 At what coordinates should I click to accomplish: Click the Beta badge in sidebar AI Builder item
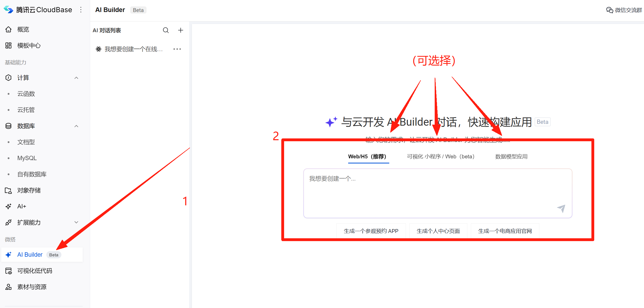click(54, 255)
